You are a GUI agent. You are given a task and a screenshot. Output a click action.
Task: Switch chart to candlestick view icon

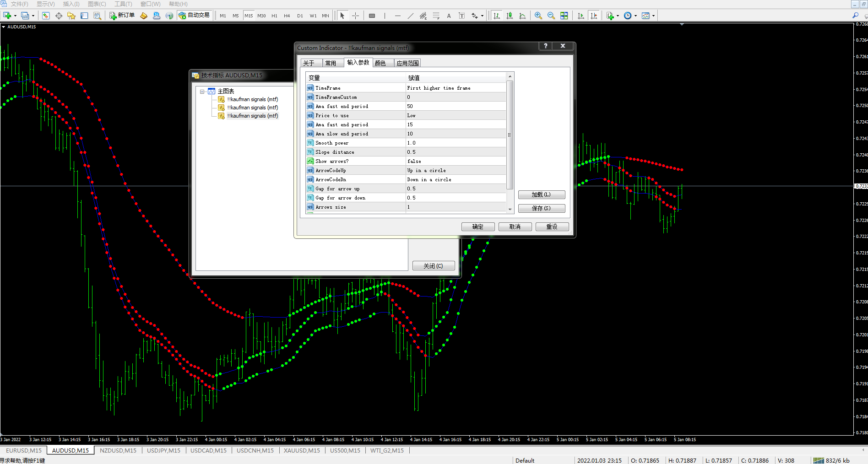click(510, 16)
